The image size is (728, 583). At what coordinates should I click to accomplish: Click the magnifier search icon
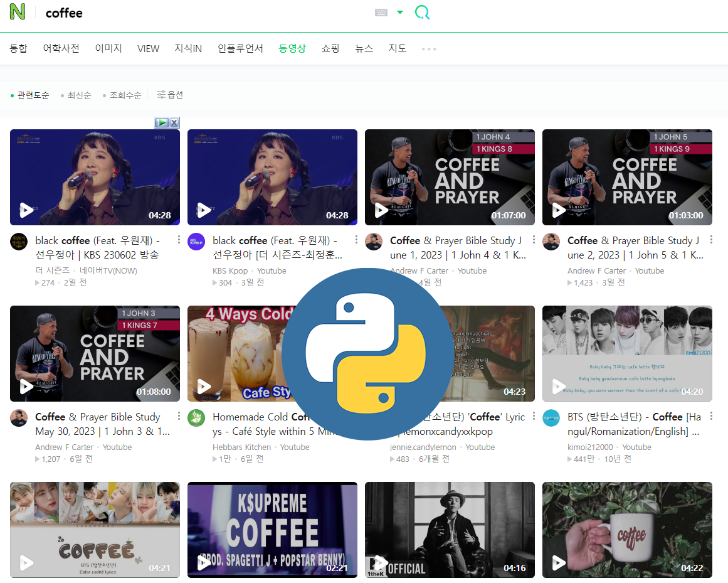[422, 13]
